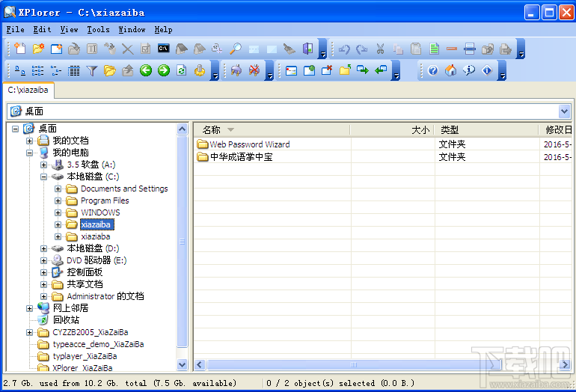Viewport: 576px width, 392px height.
Task: Click the clock Change Timestamp icon
Action: [x=217, y=49]
